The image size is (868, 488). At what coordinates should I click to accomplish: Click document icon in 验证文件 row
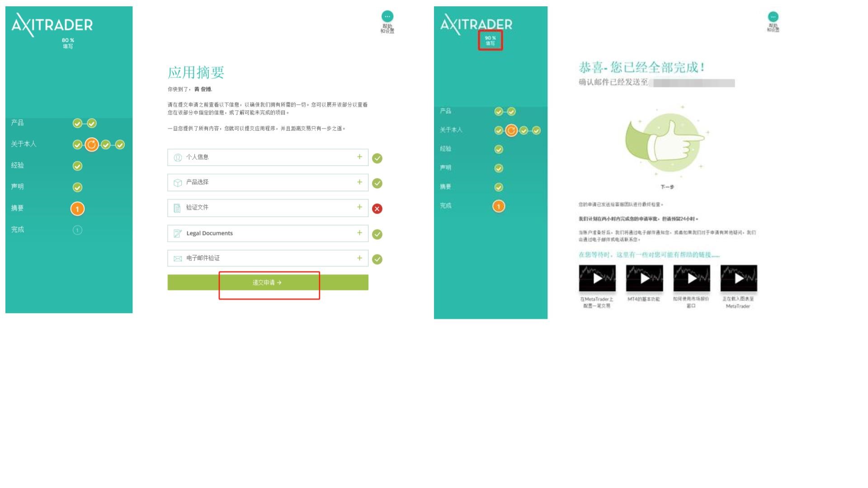[x=177, y=208]
